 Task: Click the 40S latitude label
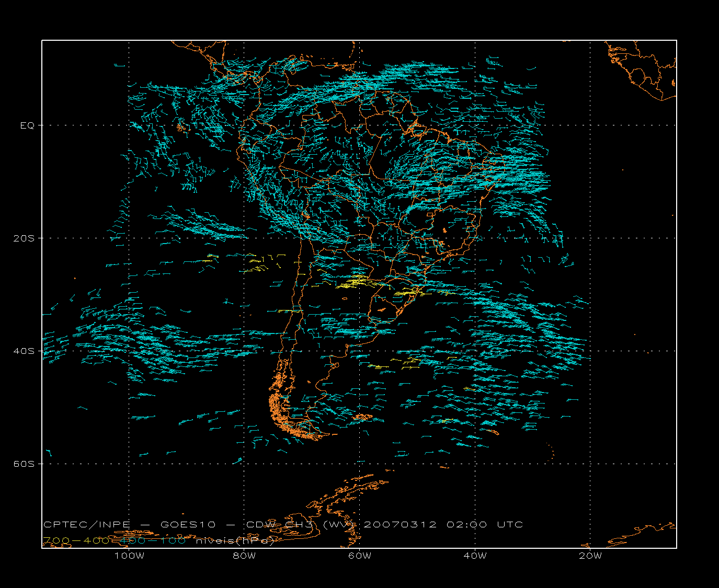pos(24,351)
